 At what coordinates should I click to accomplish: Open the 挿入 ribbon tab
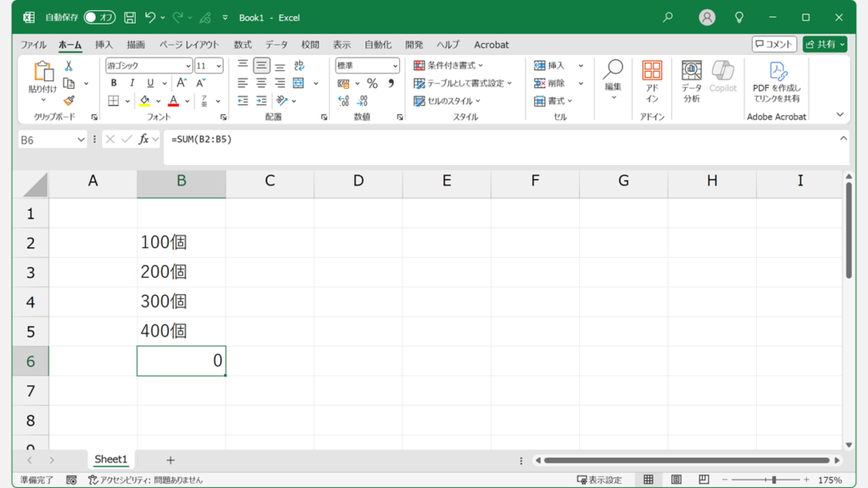[103, 45]
